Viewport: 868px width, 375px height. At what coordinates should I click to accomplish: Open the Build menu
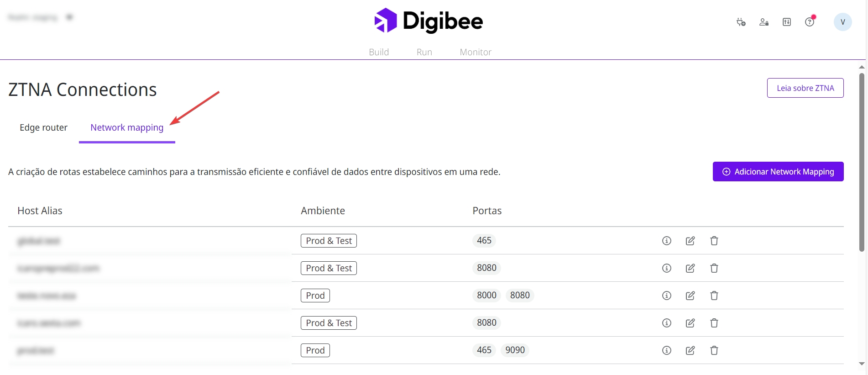tap(379, 52)
